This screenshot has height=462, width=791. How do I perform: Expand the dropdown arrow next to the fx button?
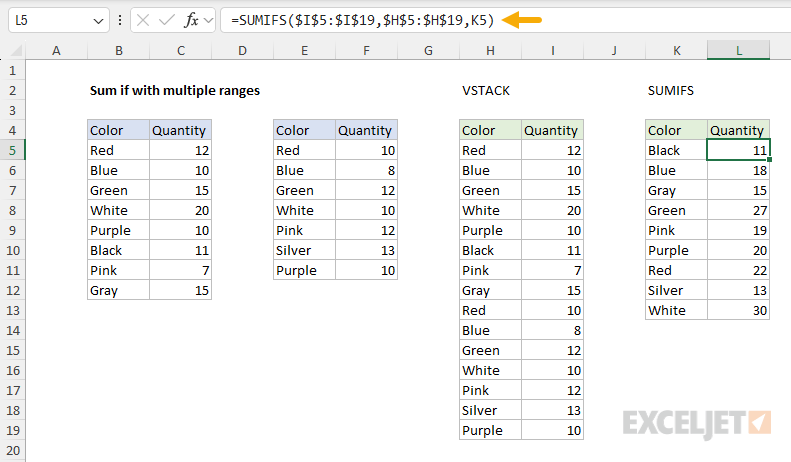click(208, 21)
